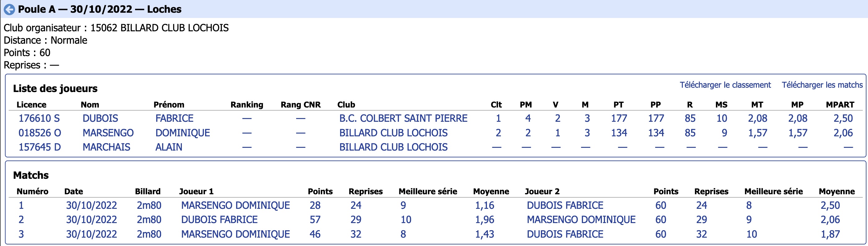Screen dimensions: 868x246
Task: Click B.C. COLBERT SAINT PIERRE club
Action: 403,118
